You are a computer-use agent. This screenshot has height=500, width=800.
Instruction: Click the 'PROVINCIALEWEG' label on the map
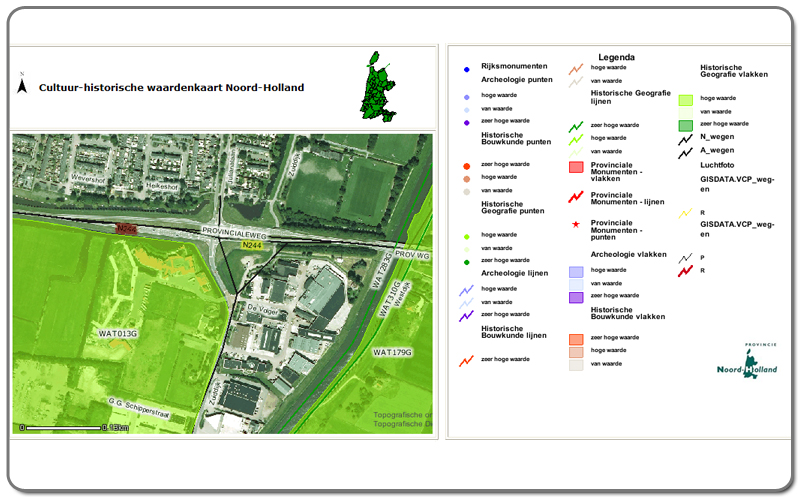pyautogui.click(x=235, y=233)
